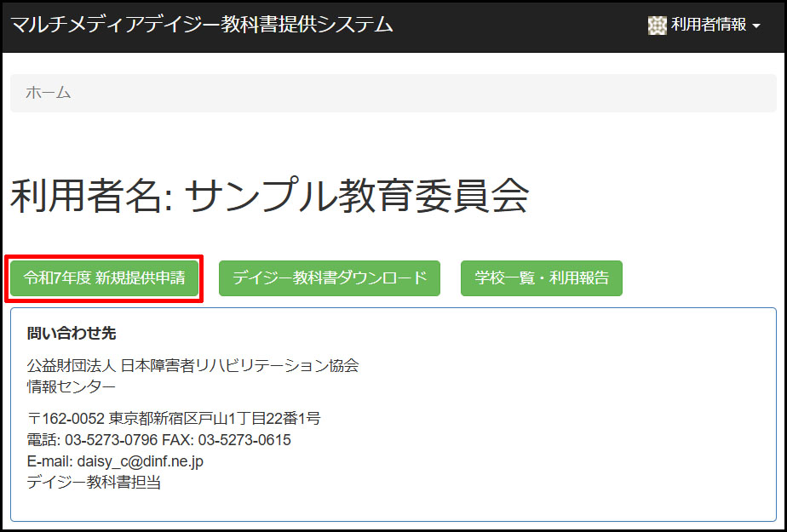Click the 利用者名: サンプル教育委員会 heading
Viewport: 787px width, 532px height.
point(269,197)
